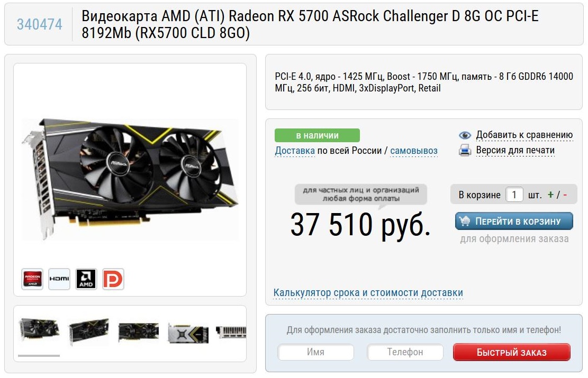Decrease cart quantity with red minus
The width and height of the screenshot is (588, 378).
(x=565, y=195)
